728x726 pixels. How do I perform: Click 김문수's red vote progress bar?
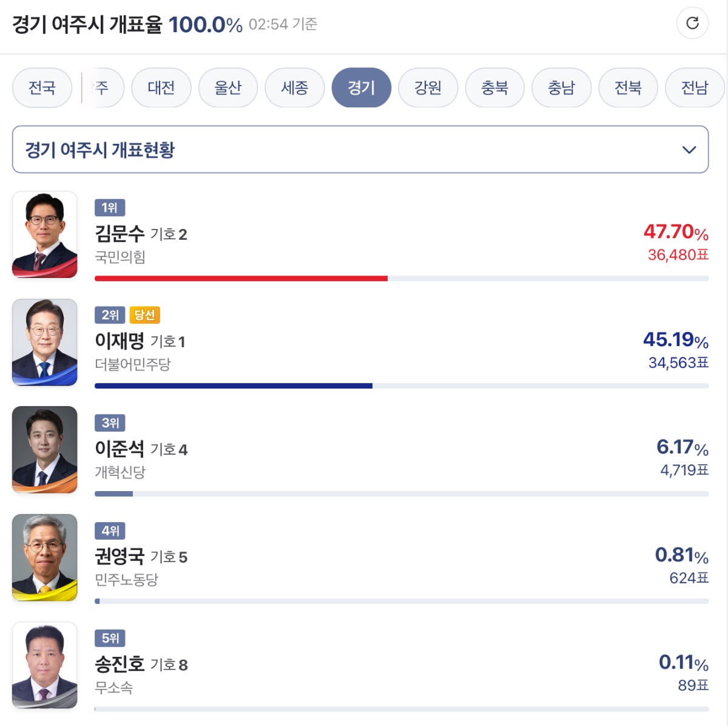[241, 279]
